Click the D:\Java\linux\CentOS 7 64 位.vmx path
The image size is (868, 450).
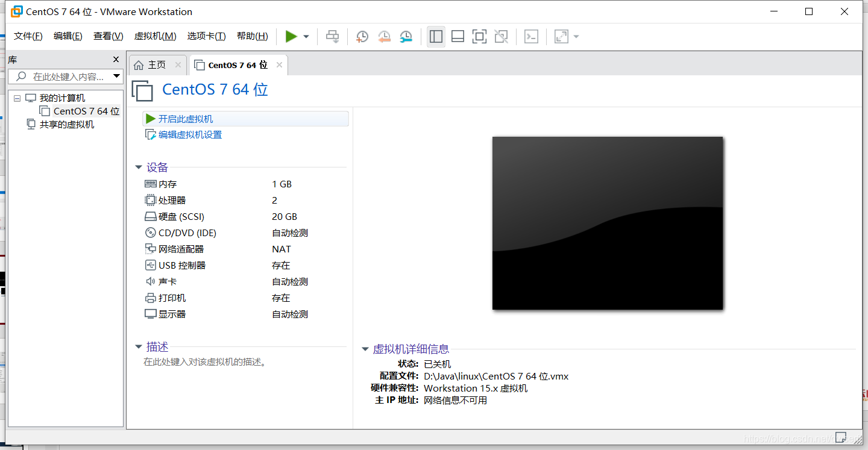pyautogui.click(x=496, y=377)
